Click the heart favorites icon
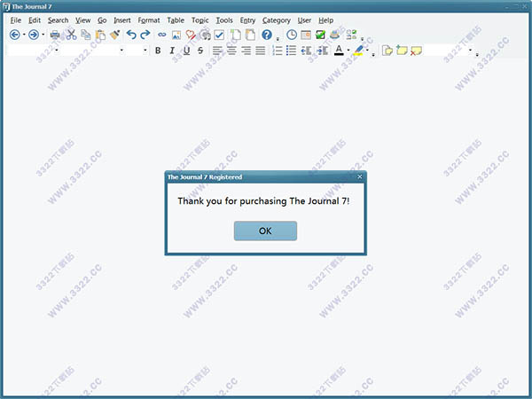 (191, 35)
